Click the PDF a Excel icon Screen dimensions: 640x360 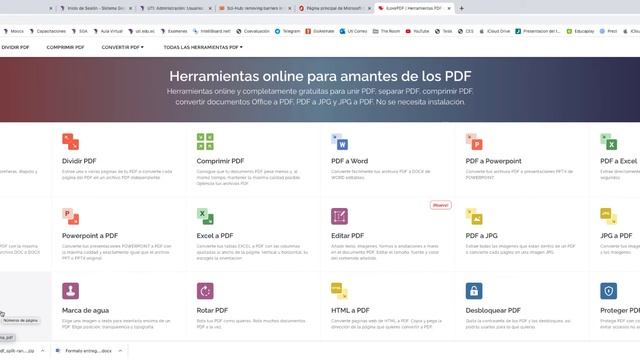pos(609,142)
